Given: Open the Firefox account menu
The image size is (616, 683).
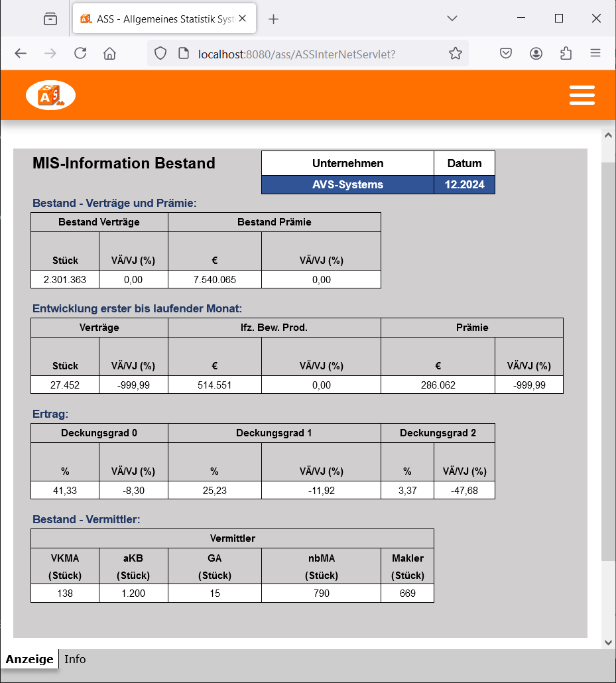Looking at the screenshot, I should [536, 54].
